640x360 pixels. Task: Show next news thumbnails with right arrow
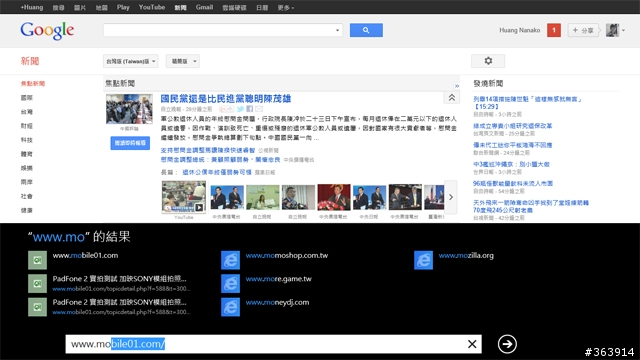click(x=451, y=197)
